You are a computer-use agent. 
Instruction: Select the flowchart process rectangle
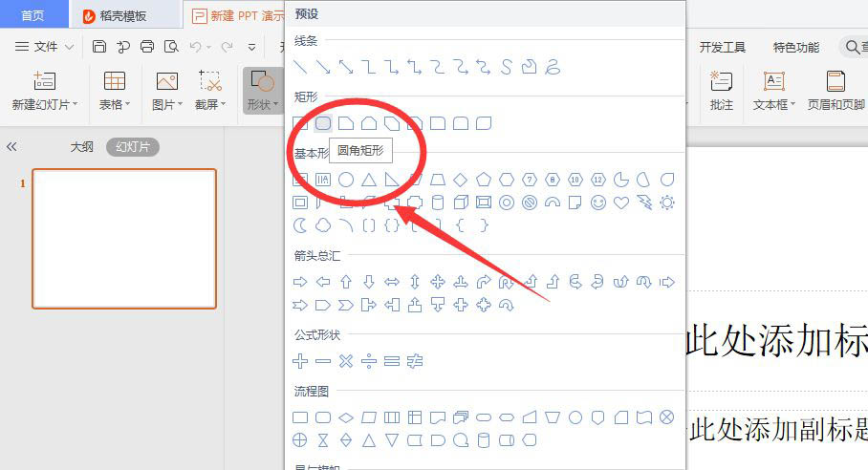300,417
